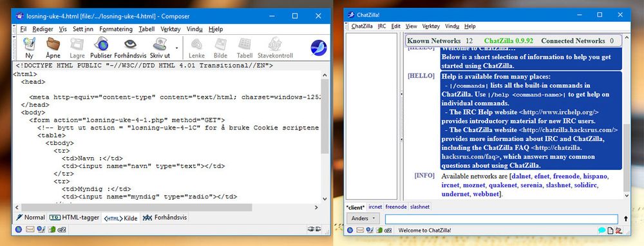Click the ChatZilla message input field
Screen dimensions: 644x246
pos(501,219)
